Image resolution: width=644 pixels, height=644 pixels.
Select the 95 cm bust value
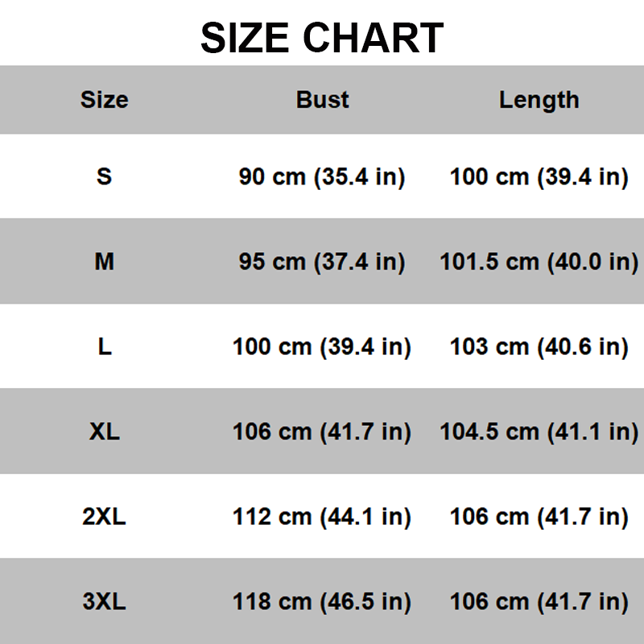click(x=322, y=262)
